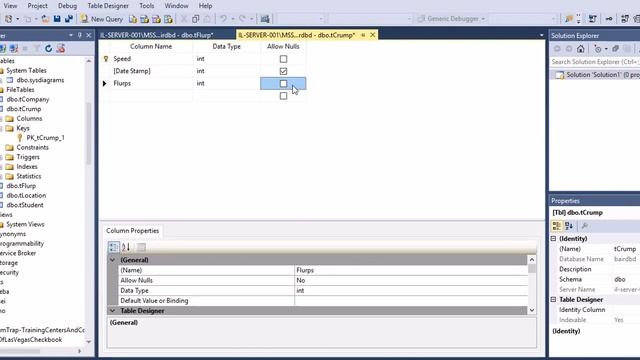Collapse the Table Designer section in Column Properties

(112, 311)
